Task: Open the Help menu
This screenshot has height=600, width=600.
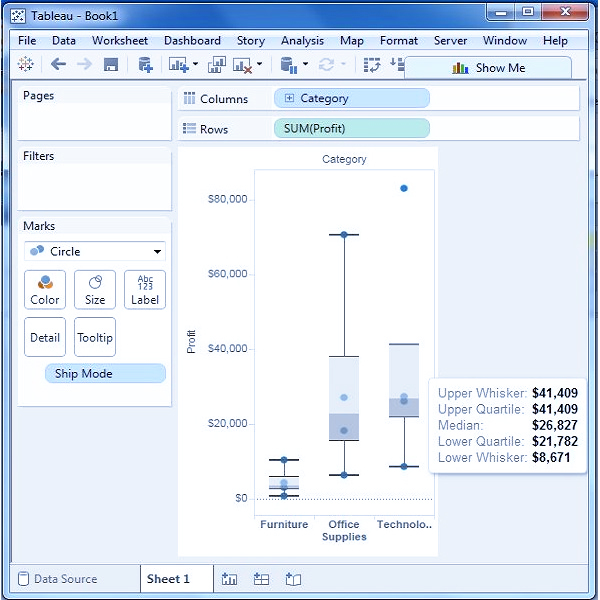Action: tap(555, 41)
